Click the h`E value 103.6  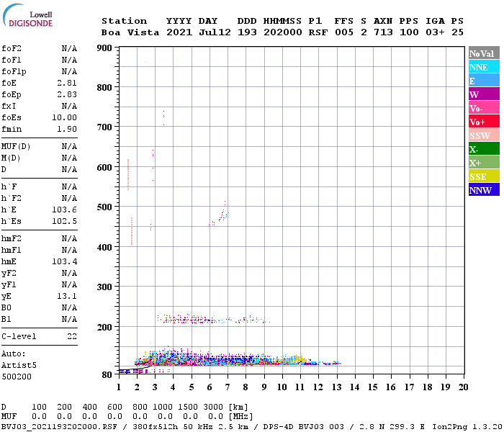[x=64, y=210]
